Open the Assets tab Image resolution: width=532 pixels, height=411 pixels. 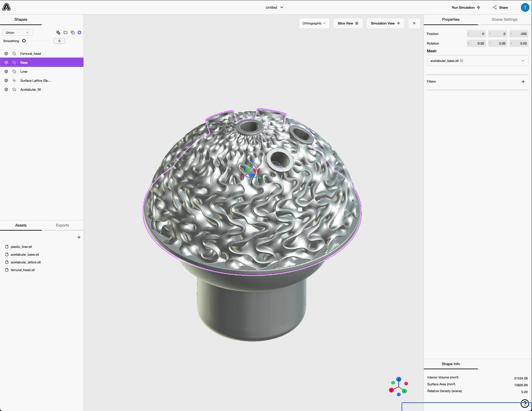[21, 225]
